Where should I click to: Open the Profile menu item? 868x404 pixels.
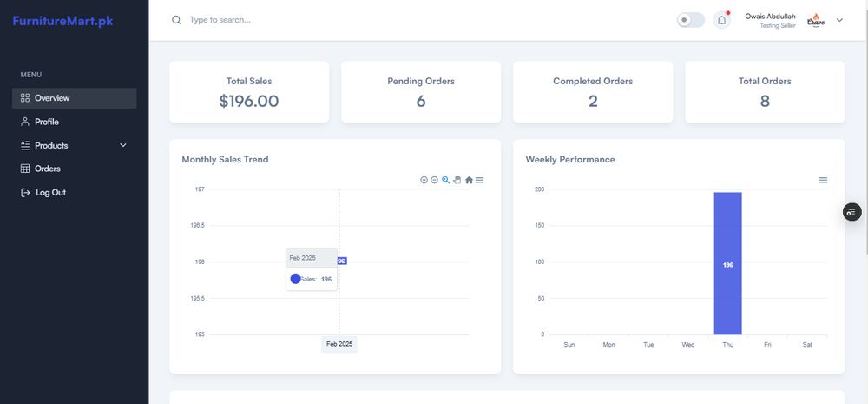pyautogui.click(x=74, y=122)
